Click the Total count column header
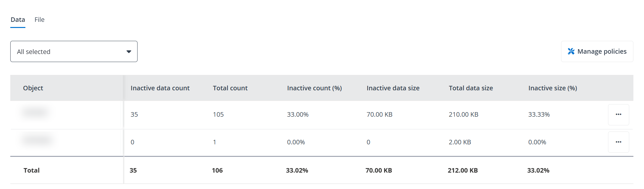 tap(230, 88)
